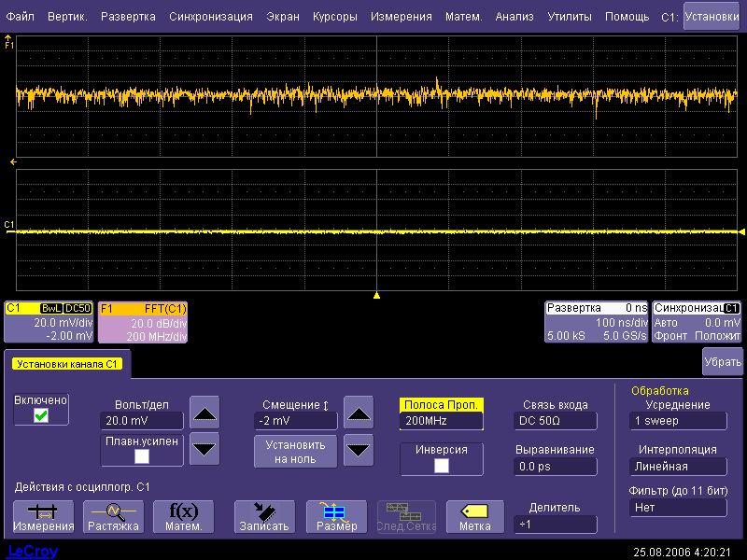Click the Метка label icon button
Viewport: 747px width, 560px height.
click(475, 516)
